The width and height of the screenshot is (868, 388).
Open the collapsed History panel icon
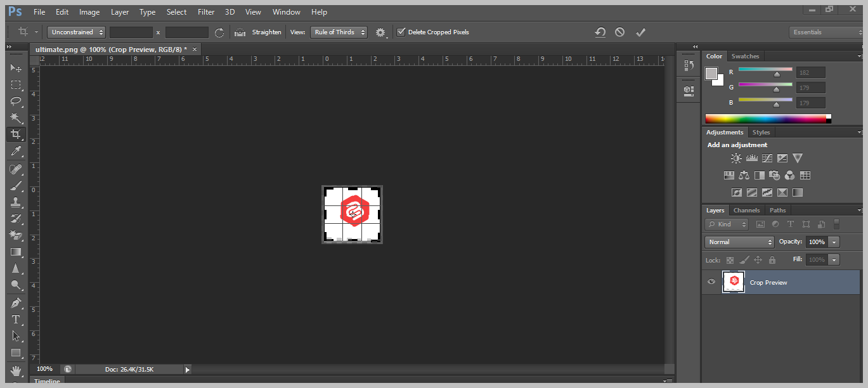point(689,65)
